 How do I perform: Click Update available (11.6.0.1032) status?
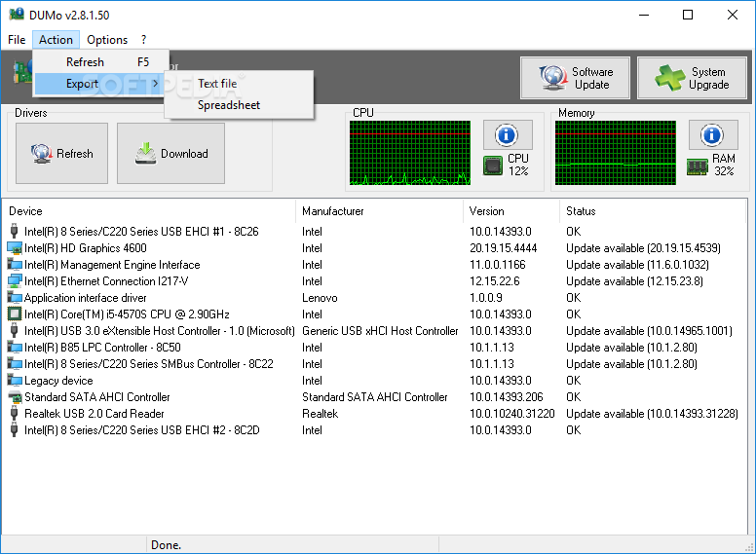(x=637, y=265)
